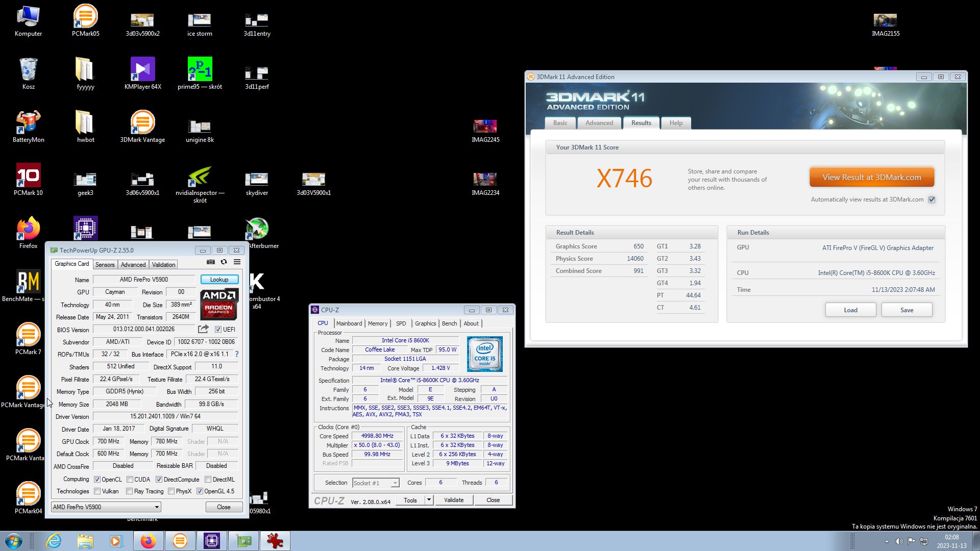The width and height of the screenshot is (980, 551).
Task: Click the BIOS export share icon in GPU-Z
Action: coord(203,329)
